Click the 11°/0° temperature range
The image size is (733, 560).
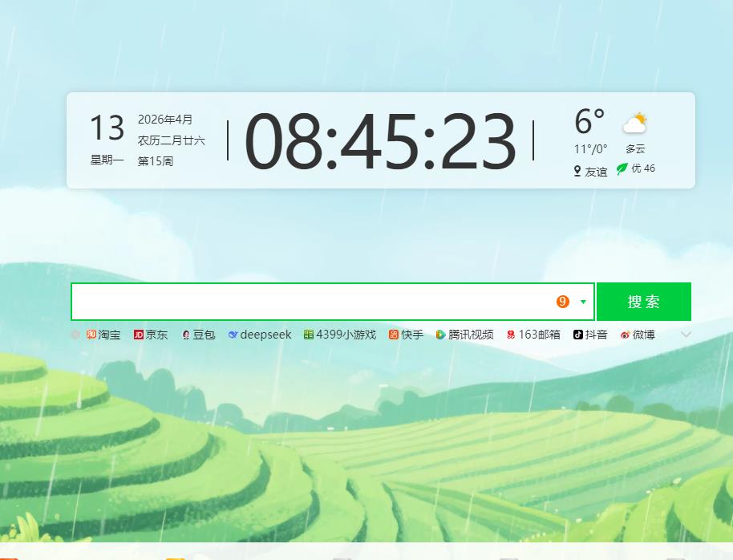(590, 148)
